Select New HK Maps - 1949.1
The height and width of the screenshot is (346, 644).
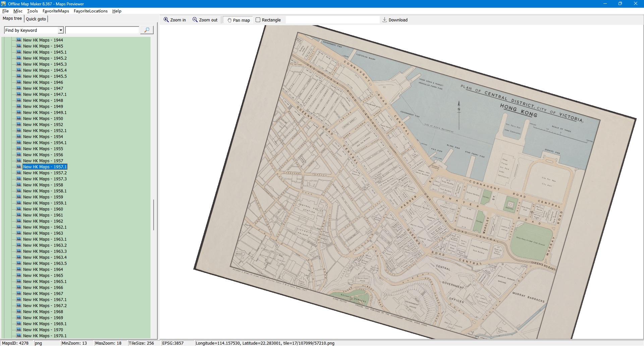tap(45, 113)
